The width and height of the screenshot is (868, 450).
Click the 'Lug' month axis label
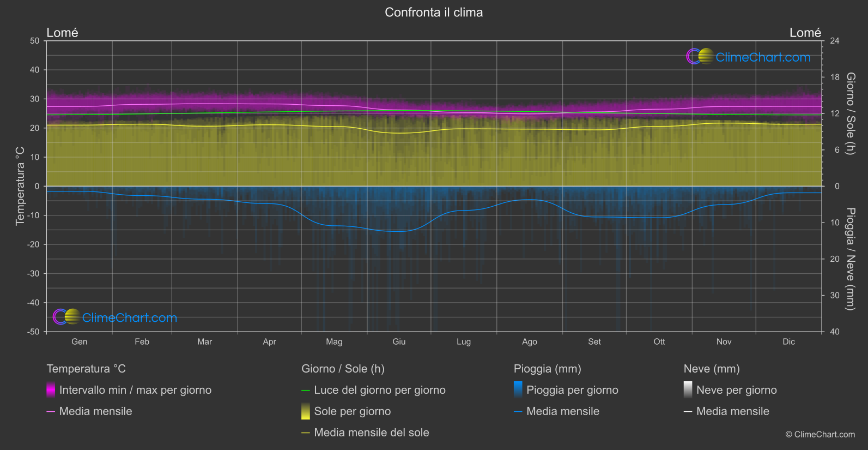464,341
